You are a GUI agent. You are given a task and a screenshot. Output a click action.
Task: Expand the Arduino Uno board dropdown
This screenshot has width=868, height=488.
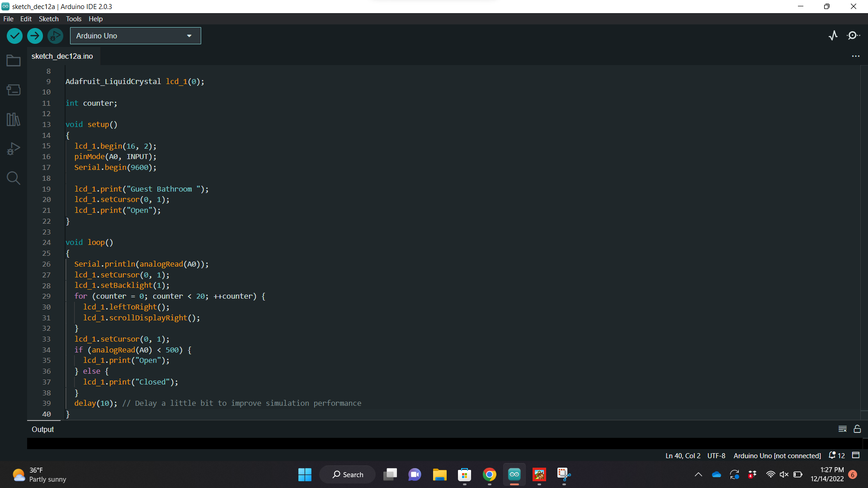pos(189,36)
